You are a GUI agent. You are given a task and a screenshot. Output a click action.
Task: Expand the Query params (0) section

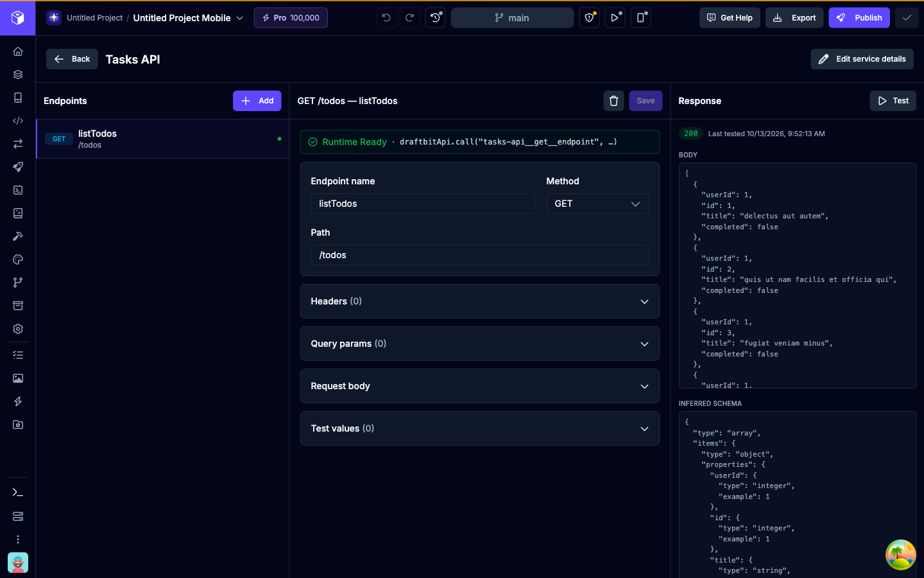pos(480,344)
